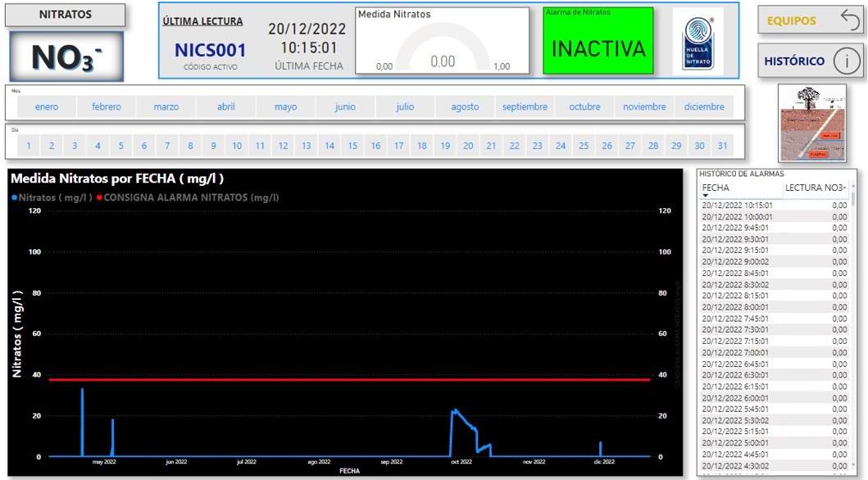The height and width of the screenshot is (480, 868).
Task: Click the may 2022 axis label
Action: tap(104, 462)
